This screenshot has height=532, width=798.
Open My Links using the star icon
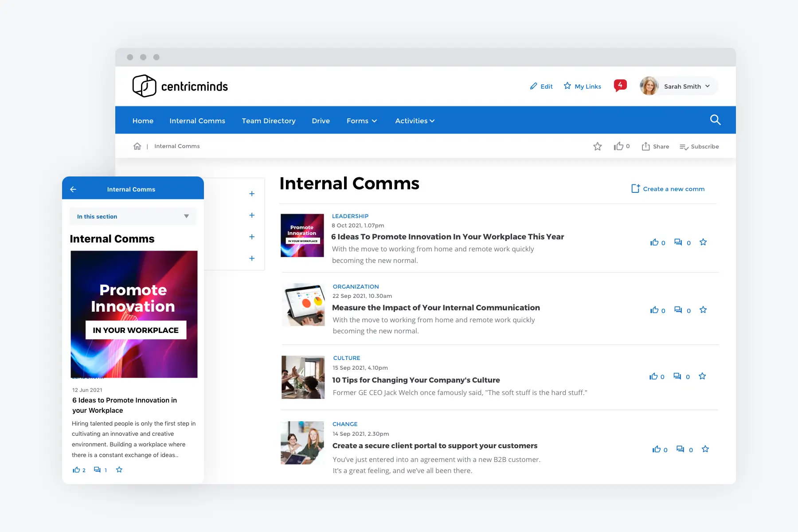tap(567, 86)
